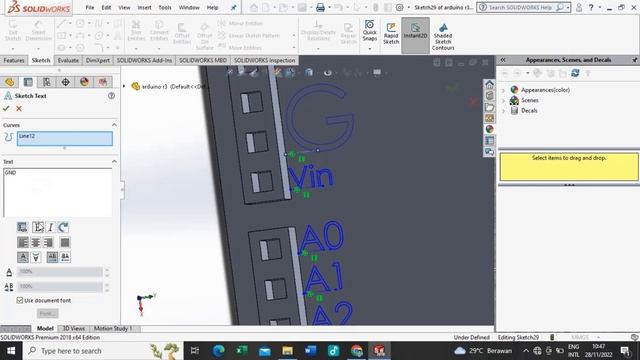This screenshot has height=360, width=640.
Task: Open the help search dropdown arrow
Action: point(568,7)
